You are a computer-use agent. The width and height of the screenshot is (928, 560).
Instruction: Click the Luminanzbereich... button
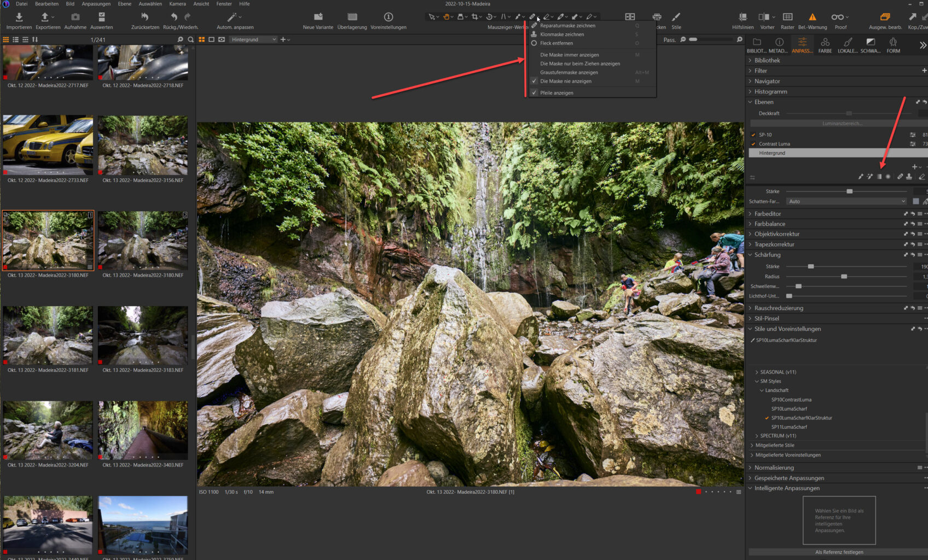click(842, 124)
